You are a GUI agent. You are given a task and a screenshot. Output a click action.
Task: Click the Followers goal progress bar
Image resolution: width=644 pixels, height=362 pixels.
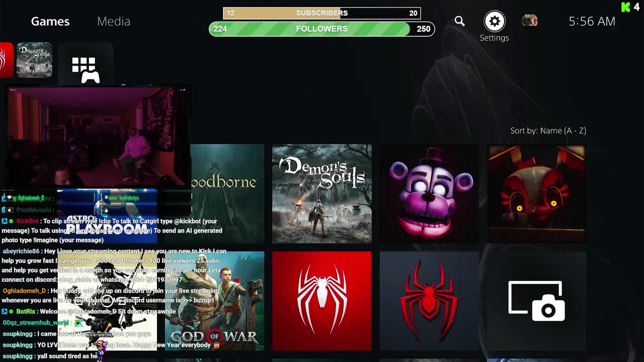coord(322,29)
